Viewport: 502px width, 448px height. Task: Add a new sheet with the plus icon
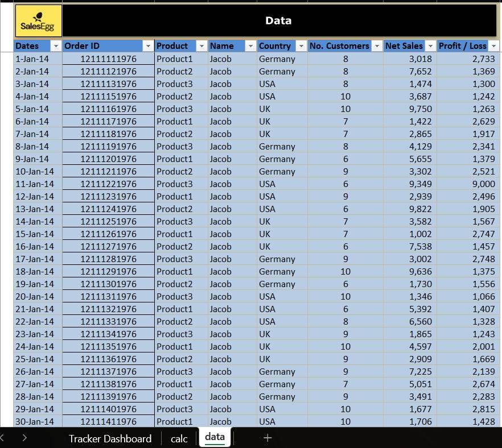[x=268, y=438]
